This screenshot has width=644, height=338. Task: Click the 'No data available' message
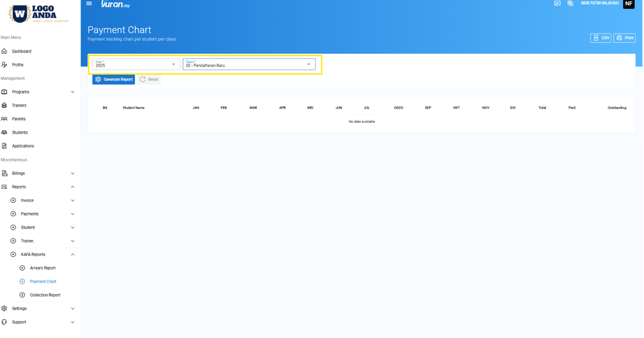(x=362, y=122)
